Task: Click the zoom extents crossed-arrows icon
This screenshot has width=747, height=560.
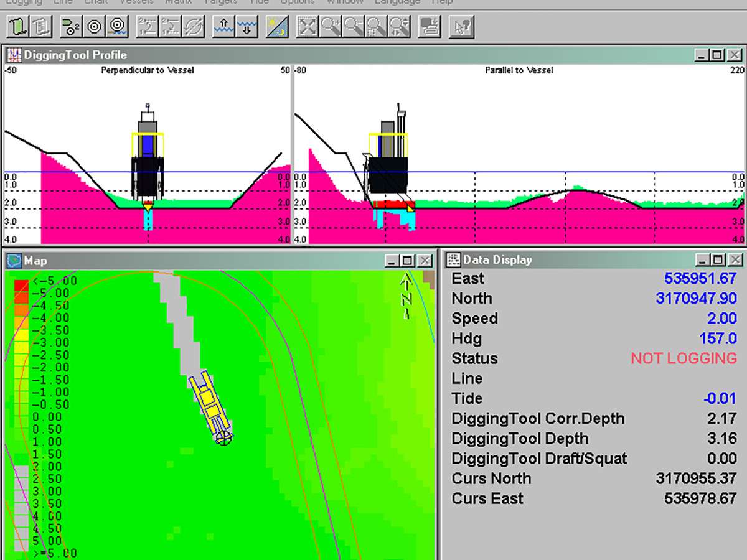Action: pos(308,27)
